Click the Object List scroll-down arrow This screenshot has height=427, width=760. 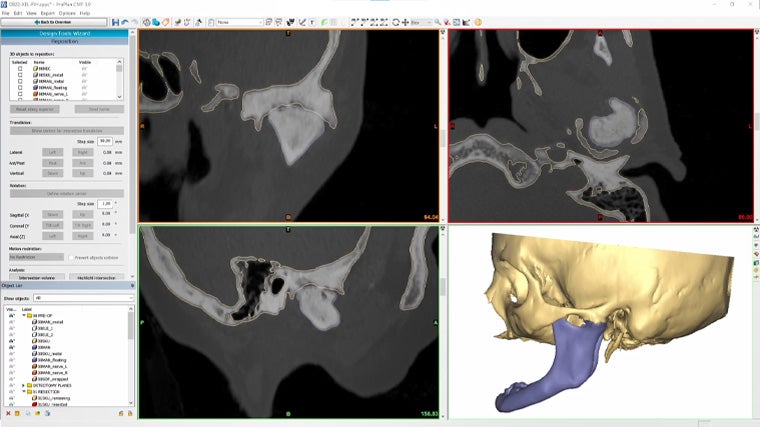tap(131, 403)
